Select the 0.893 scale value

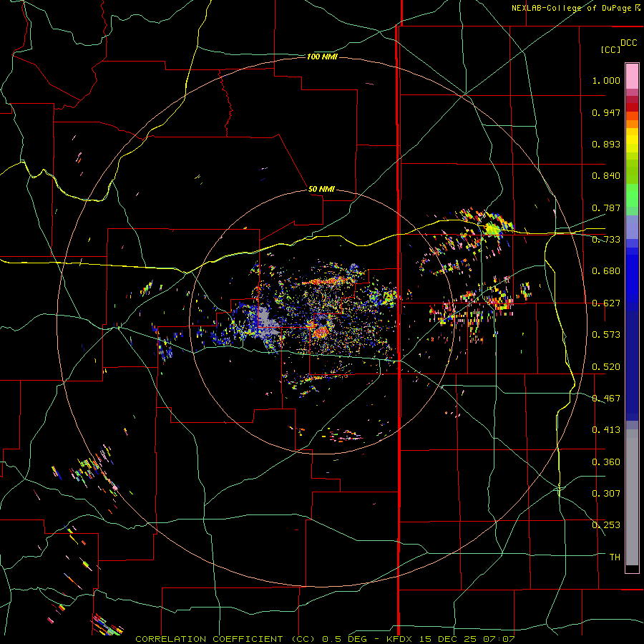606,144
